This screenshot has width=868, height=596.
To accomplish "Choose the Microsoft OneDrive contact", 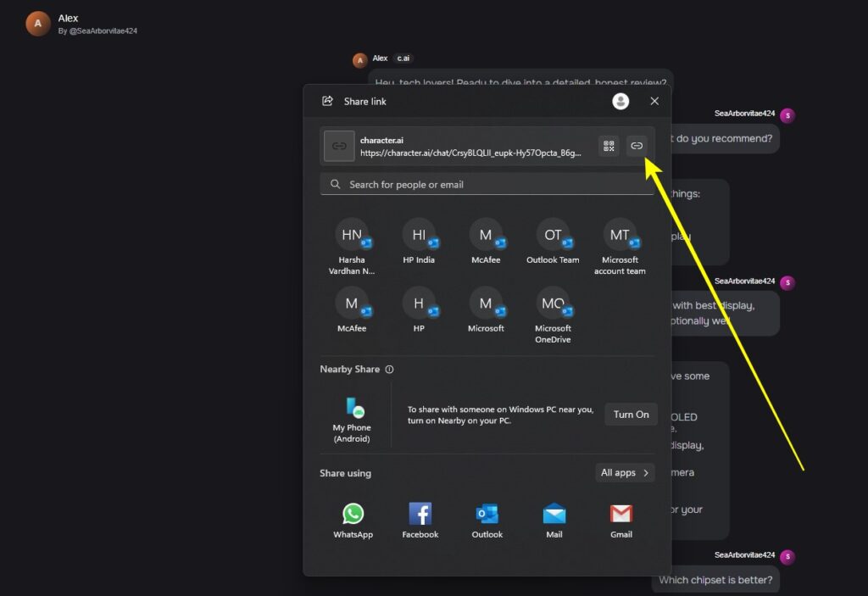I will click(553, 315).
